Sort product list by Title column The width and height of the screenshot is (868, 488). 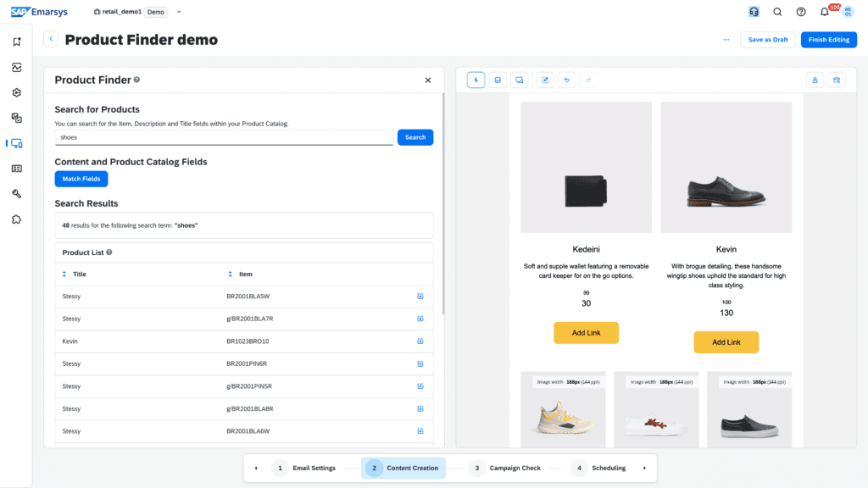click(x=64, y=274)
